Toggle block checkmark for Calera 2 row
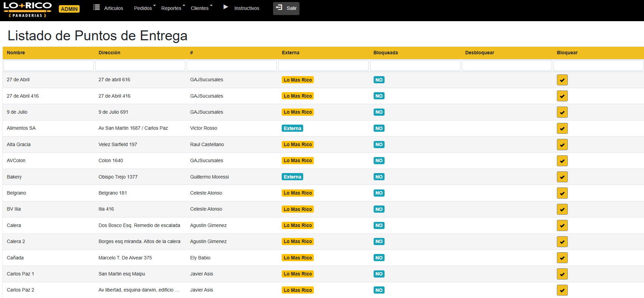644x298 pixels. pyautogui.click(x=562, y=242)
